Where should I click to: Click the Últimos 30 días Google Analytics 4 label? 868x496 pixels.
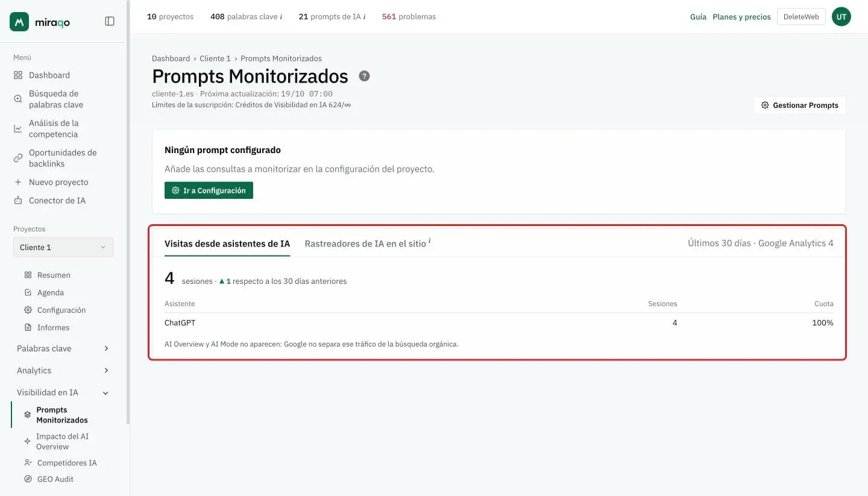click(761, 243)
